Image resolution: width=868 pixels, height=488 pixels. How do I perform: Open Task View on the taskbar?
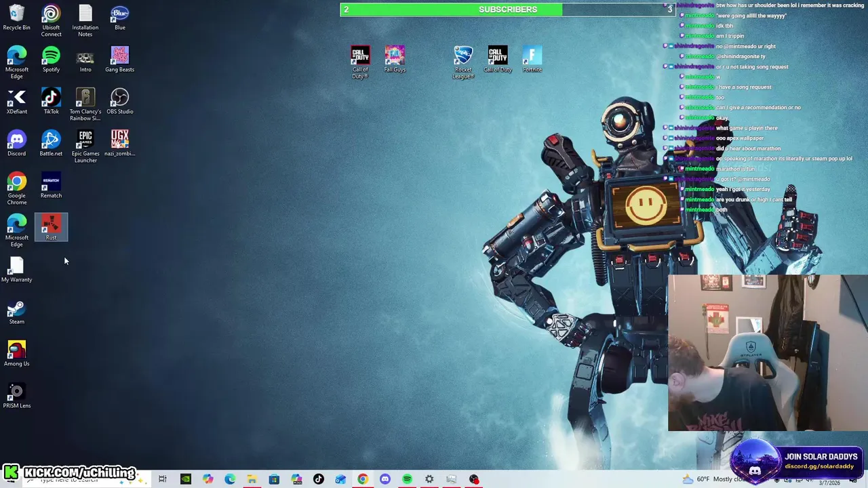coord(163,479)
